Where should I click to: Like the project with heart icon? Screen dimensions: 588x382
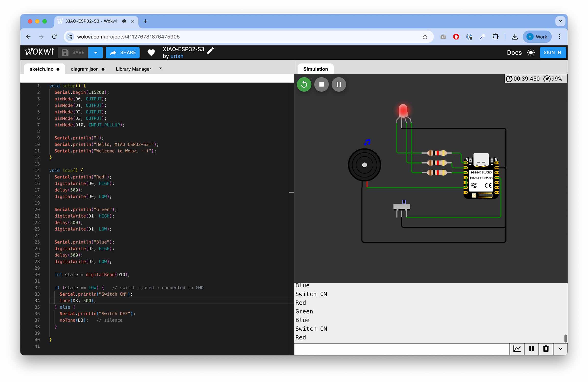(x=151, y=53)
